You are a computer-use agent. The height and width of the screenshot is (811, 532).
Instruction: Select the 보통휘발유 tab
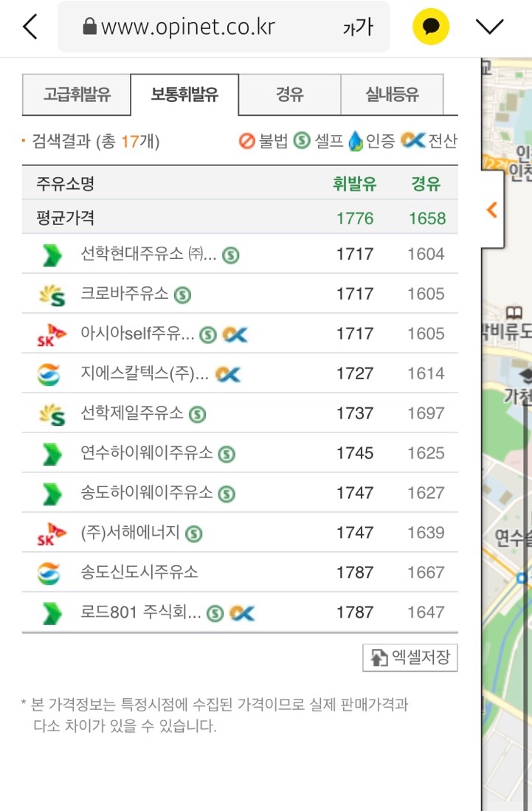(184, 94)
